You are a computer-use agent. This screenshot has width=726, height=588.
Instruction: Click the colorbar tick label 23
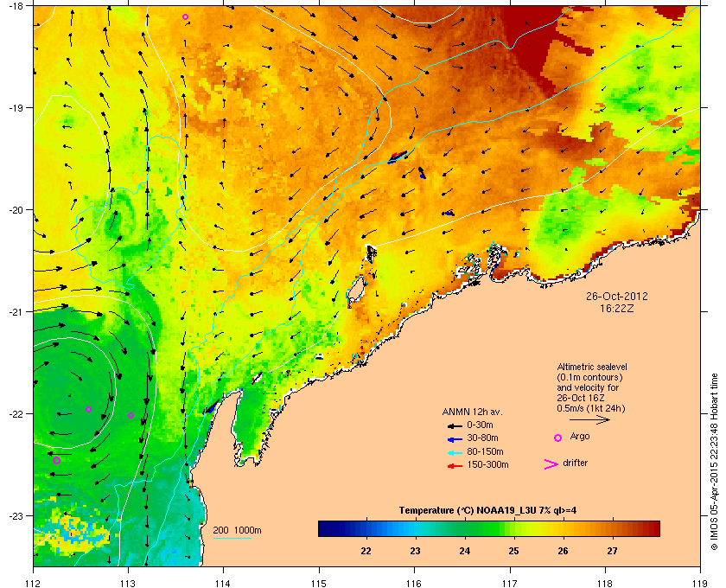coord(415,551)
